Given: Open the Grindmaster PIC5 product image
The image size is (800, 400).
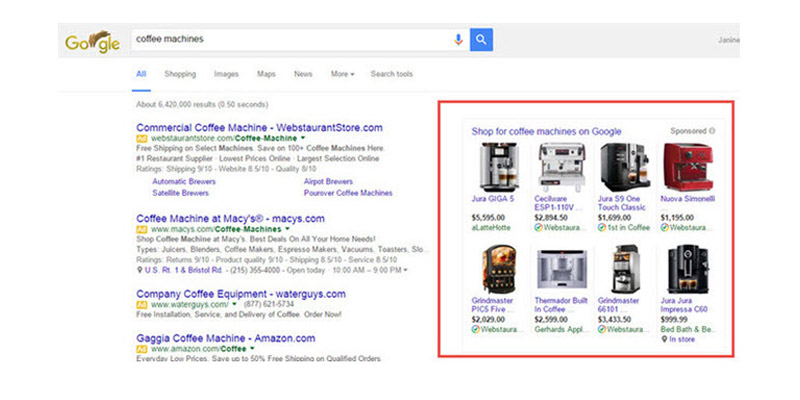Looking at the screenshot, I should (x=499, y=269).
